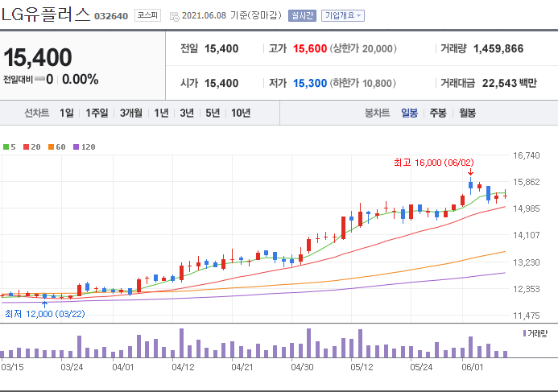Select the 5년 line chart tab
This screenshot has width=558, height=392.
[x=213, y=113]
